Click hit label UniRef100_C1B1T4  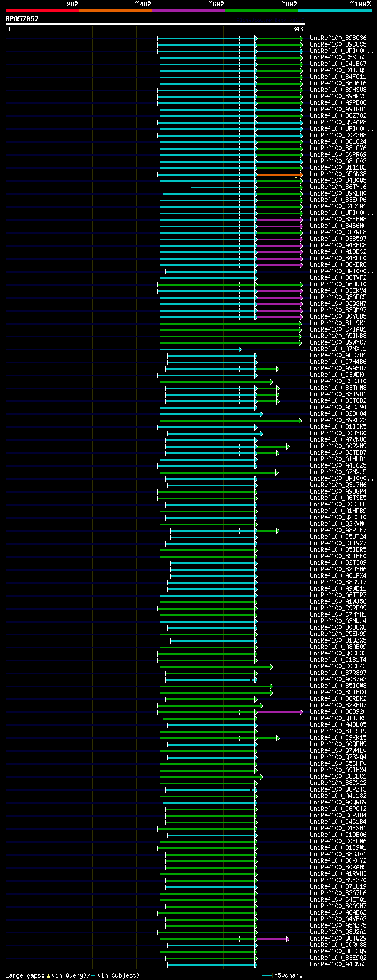coord(338,660)
